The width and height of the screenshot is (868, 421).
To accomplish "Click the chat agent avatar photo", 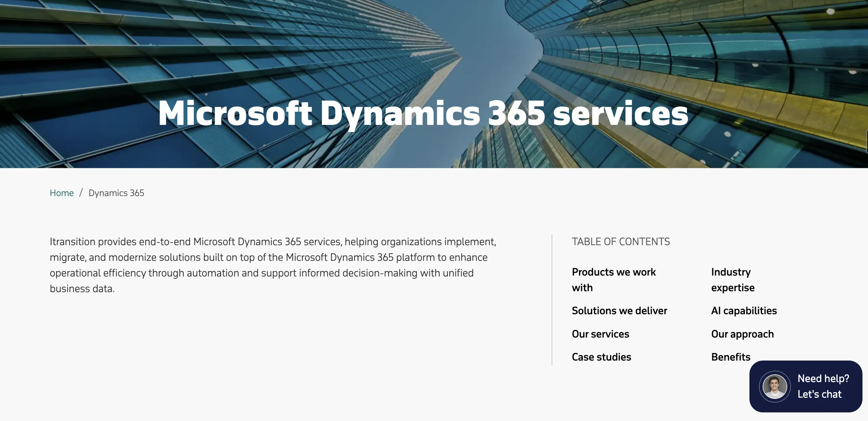I will coord(775,386).
